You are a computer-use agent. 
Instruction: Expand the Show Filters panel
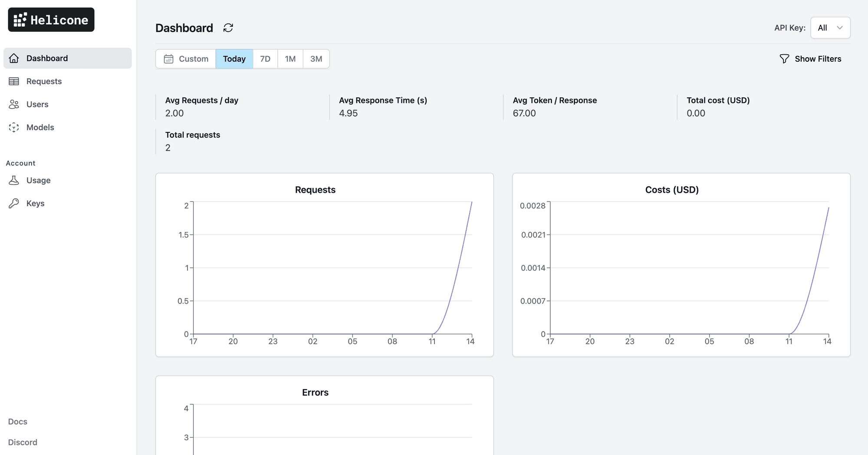click(810, 59)
